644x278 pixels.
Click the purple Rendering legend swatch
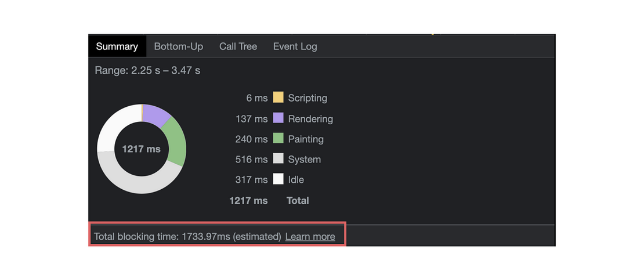(x=278, y=118)
